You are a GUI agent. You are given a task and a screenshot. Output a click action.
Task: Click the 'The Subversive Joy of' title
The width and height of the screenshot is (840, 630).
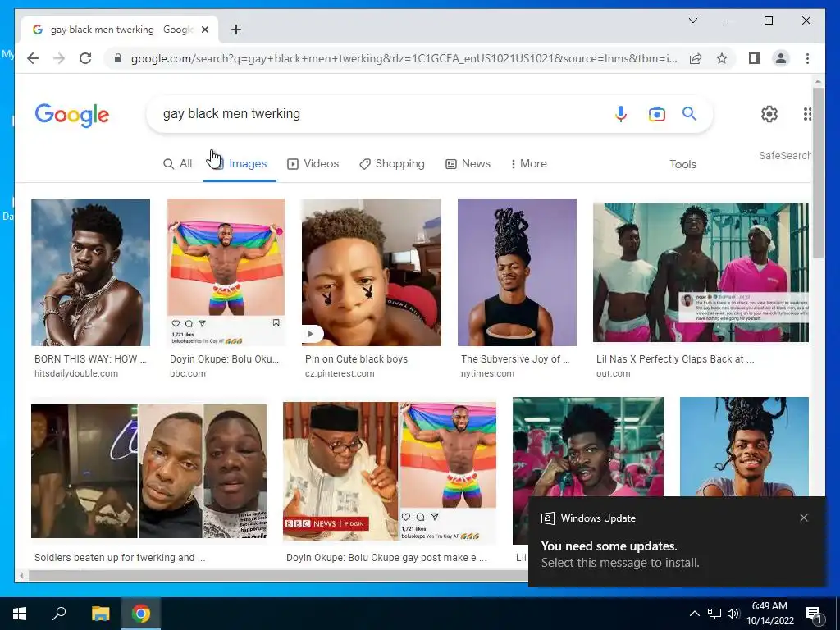point(515,359)
